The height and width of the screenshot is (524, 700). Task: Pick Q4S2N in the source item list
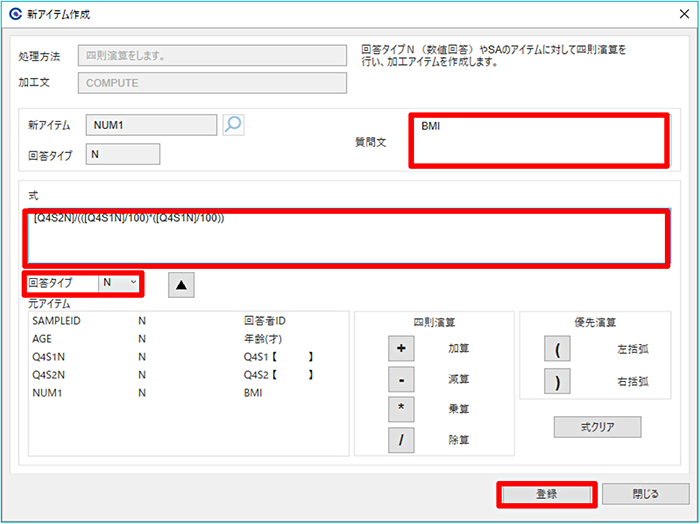50,375
